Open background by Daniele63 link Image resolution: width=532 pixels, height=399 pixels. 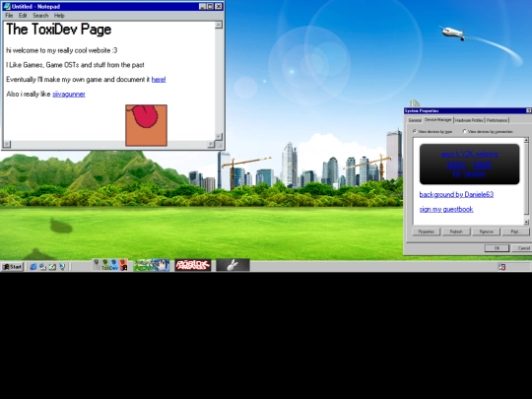tap(456, 194)
